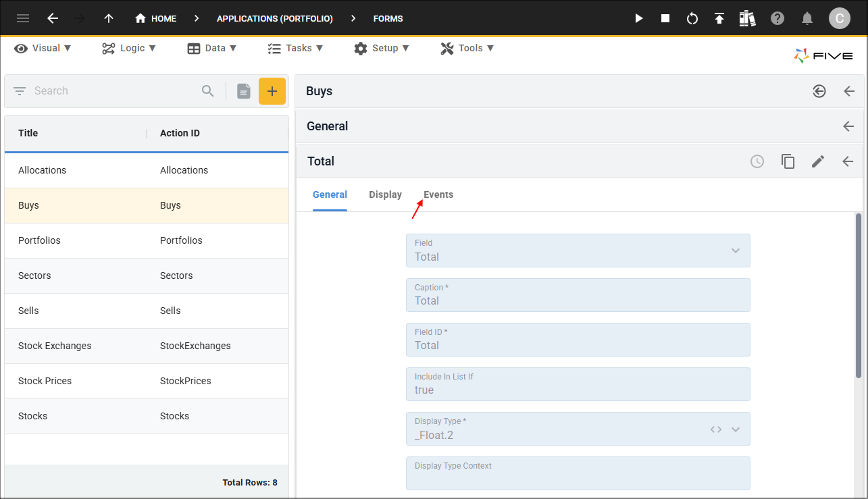This screenshot has height=499, width=868.
Task: Add a new form with the plus button
Action: 272,91
